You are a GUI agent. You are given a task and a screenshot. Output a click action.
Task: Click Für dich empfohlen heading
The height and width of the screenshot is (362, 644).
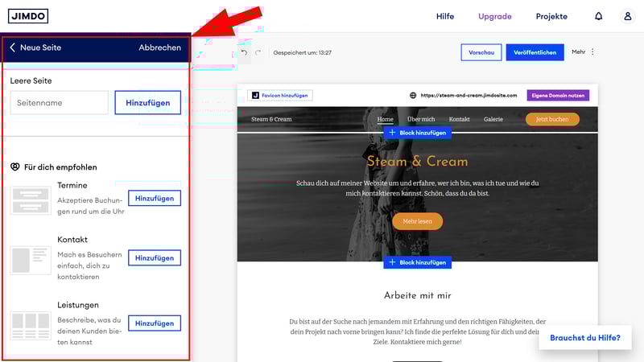click(x=60, y=167)
